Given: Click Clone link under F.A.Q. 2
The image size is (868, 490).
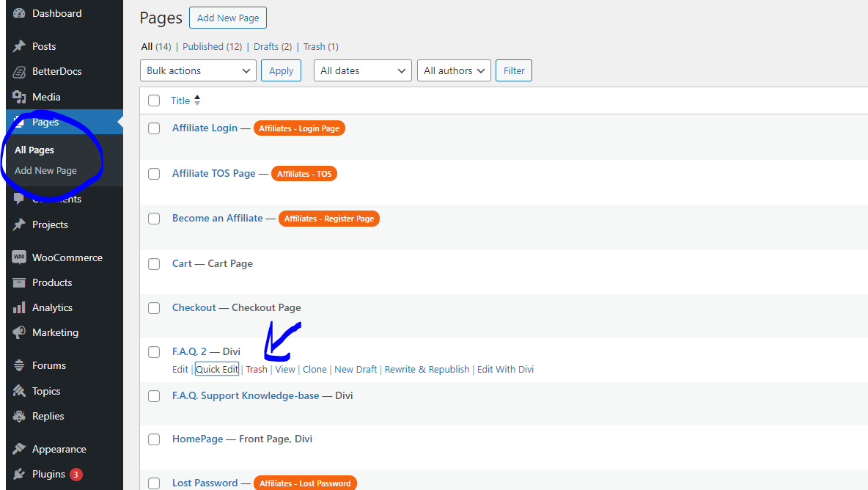Looking at the screenshot, I should [315, 369].
